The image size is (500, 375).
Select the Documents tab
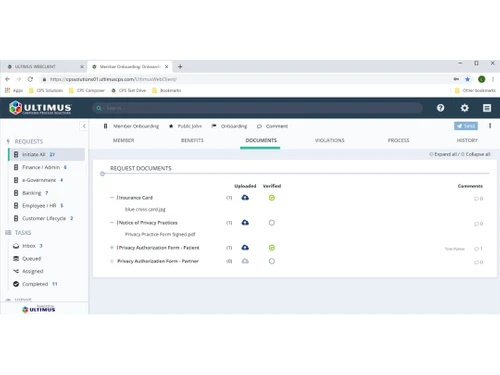click(261, 140)
